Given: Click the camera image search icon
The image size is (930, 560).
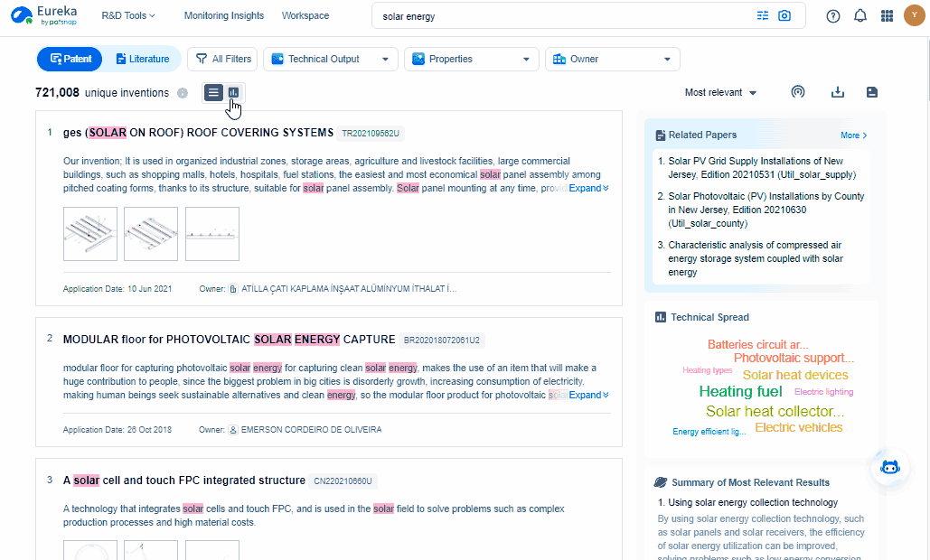Looking at the screenshot, I should pyautogui.click(x=784, y=16).
